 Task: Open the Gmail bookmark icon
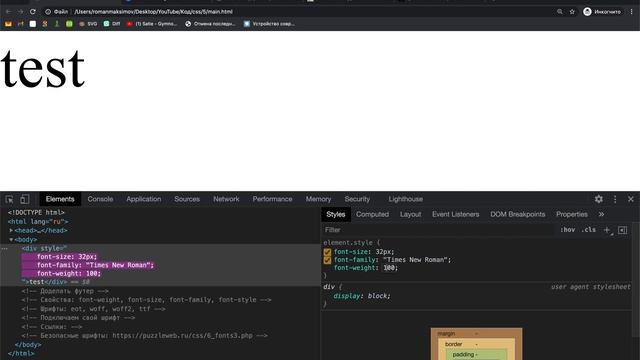(x=8, y=24)
